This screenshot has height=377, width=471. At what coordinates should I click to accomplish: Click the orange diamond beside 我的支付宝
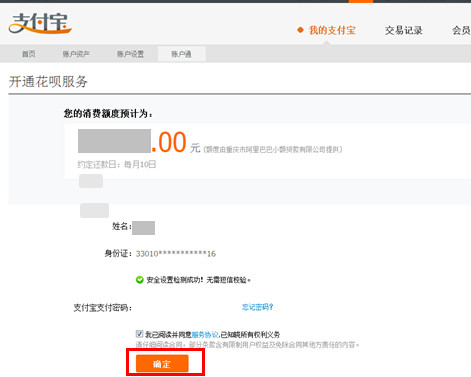[x=300, y=30]
